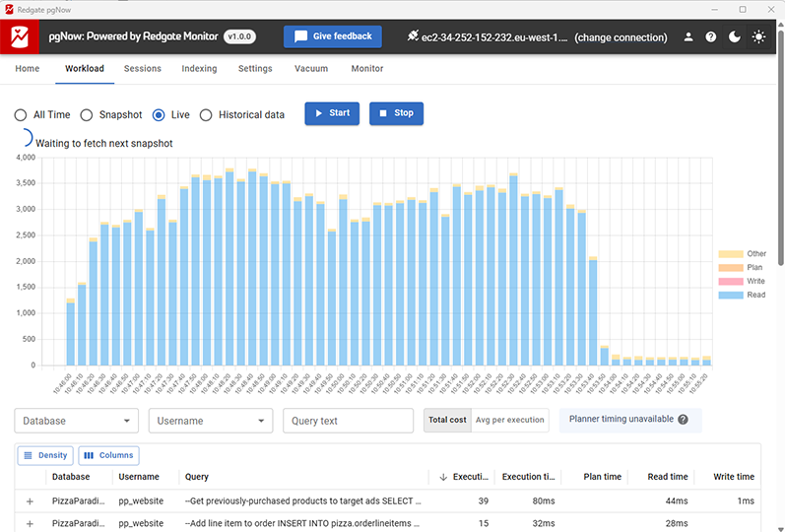Viewport: 785px width, 532px height.
Task: Open the user account icon
Action: pos(688,36)
